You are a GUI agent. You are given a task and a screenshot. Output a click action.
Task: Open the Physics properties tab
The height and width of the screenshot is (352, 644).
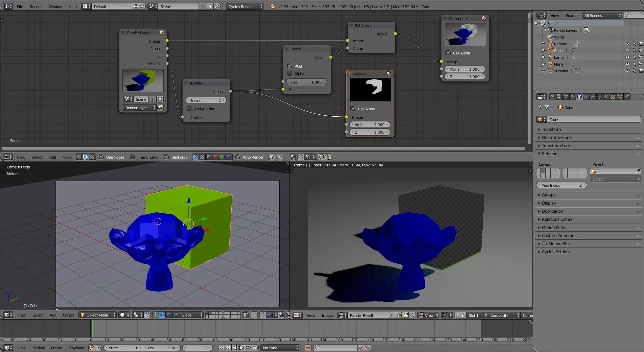(627, 97)
